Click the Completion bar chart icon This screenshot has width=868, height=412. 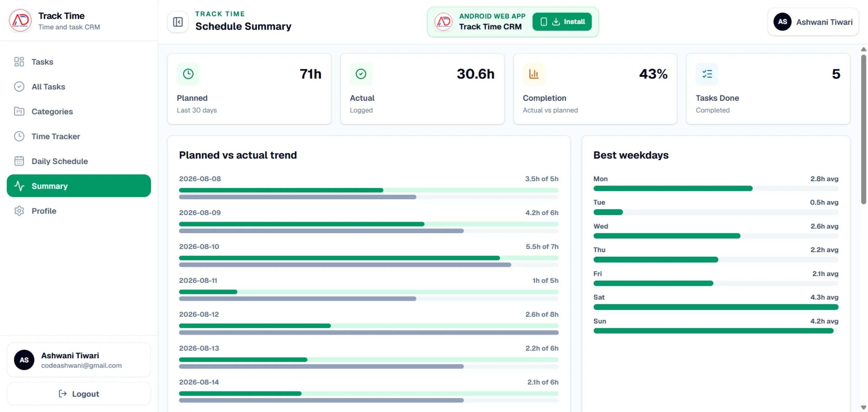(534, 74)
